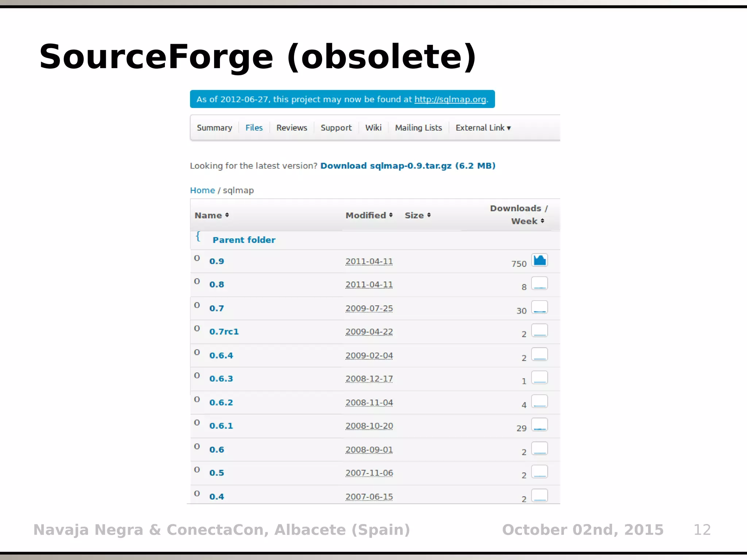Follow the http://sqlmap.org link
This screenshot has height=560, width=747.
[450, 100]
